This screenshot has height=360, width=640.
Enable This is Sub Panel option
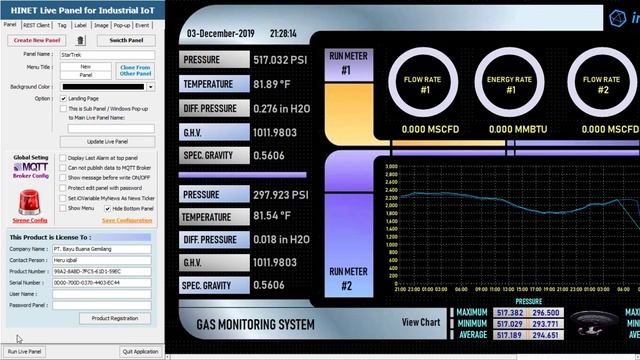tap(63, 109)
